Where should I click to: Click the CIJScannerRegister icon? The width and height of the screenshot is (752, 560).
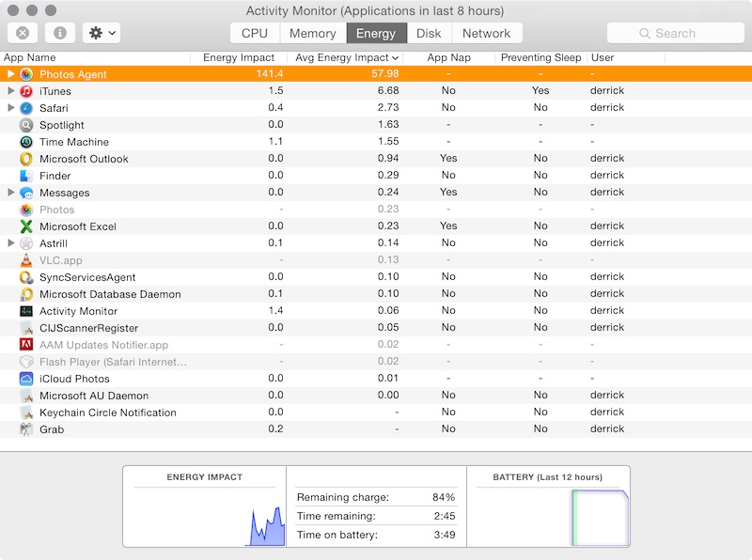26,328
